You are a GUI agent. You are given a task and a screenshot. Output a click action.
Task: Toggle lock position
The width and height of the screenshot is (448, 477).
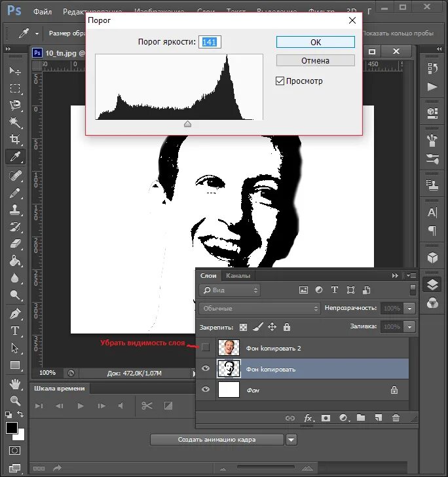[272, 327]
